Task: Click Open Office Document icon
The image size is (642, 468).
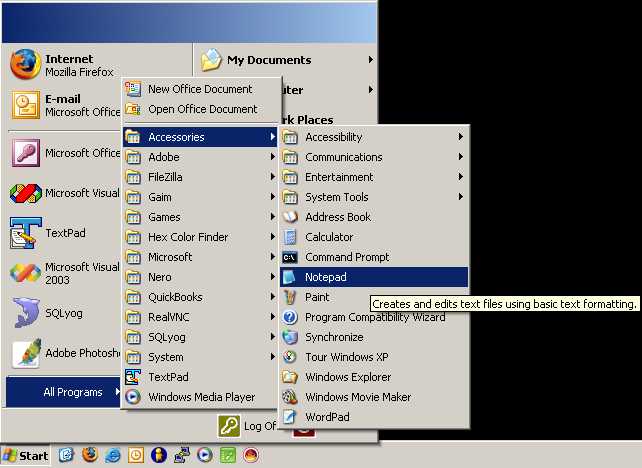Action: click(133, 109)
